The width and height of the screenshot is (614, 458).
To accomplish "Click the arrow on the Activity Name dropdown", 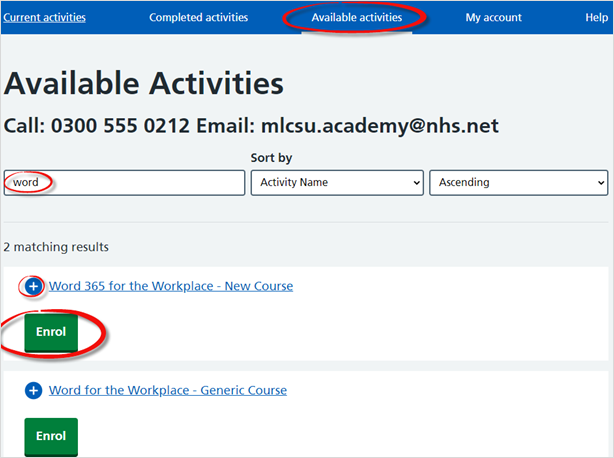I will point(416,183).
